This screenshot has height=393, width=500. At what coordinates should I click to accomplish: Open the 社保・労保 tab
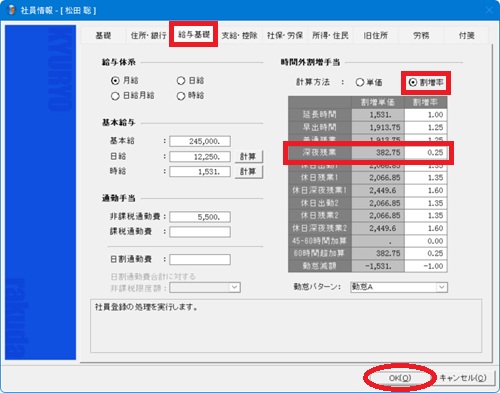[x=285, y=35]
